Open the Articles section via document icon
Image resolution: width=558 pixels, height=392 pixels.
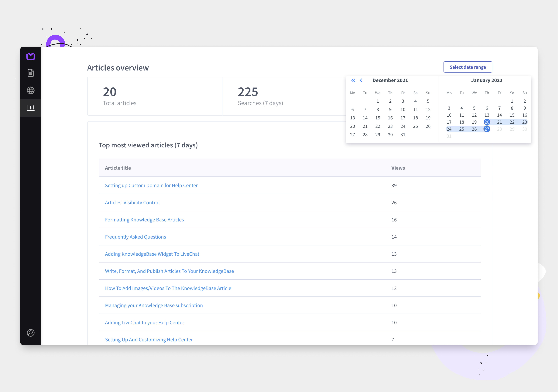coord(31,73)
